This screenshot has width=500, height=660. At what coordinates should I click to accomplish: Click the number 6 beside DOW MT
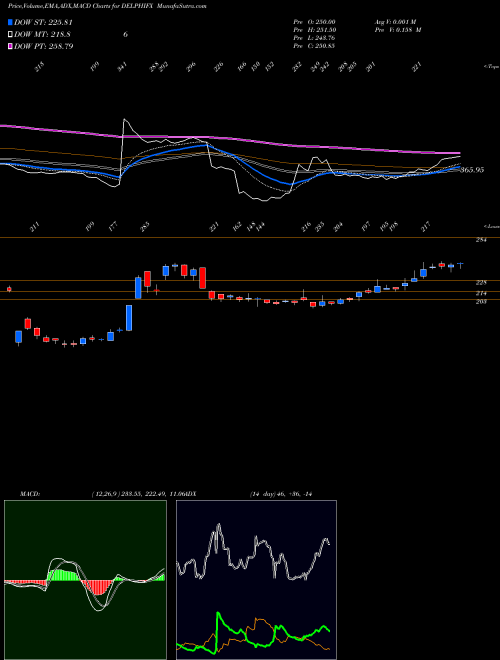(x=125, y=35)
